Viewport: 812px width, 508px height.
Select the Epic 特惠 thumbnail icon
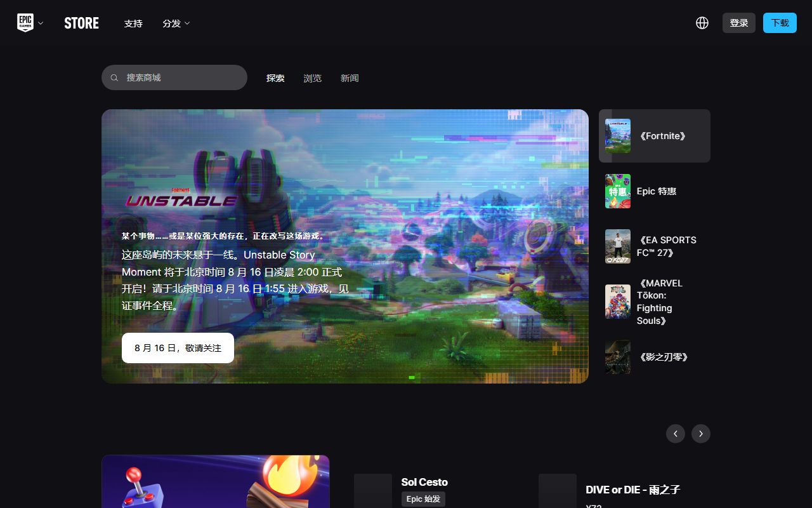click(x=618, y=191)
